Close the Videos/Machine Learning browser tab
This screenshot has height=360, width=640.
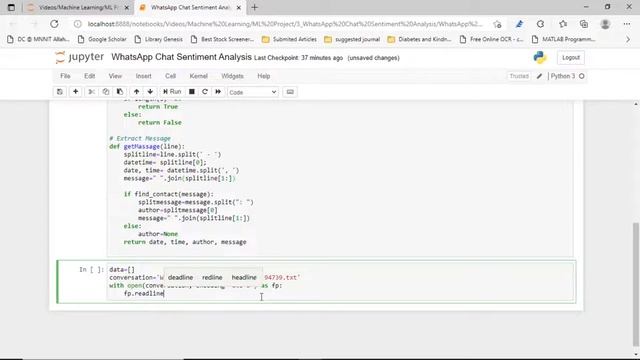(127, 7)
